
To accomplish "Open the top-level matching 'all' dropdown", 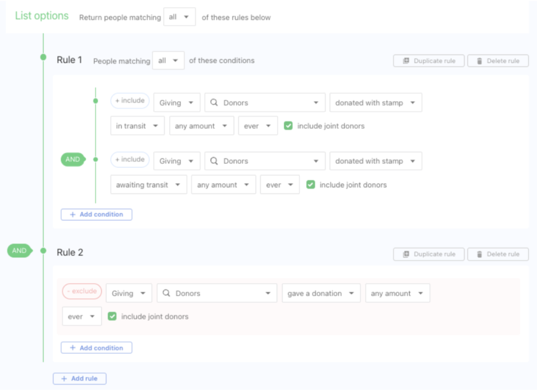I will (x=179, y=17).
